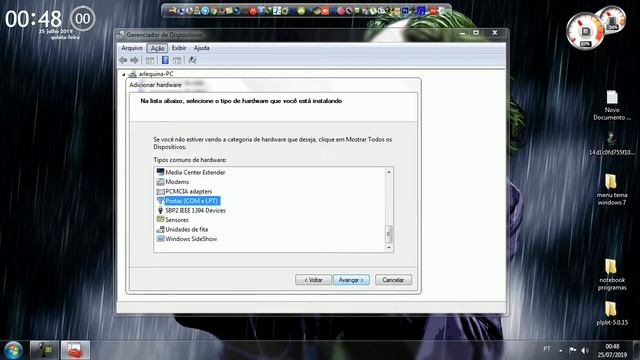Viewport: 640px width, 360px height.
Task: Select the Modems text row
Action: coord(177,182)
